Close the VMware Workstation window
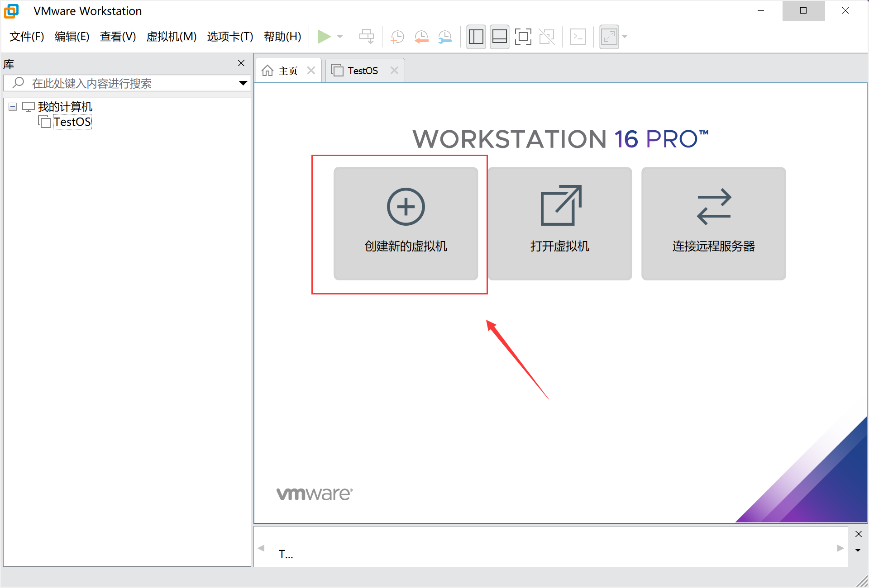 pyautogui.click(x=845, y=10)
